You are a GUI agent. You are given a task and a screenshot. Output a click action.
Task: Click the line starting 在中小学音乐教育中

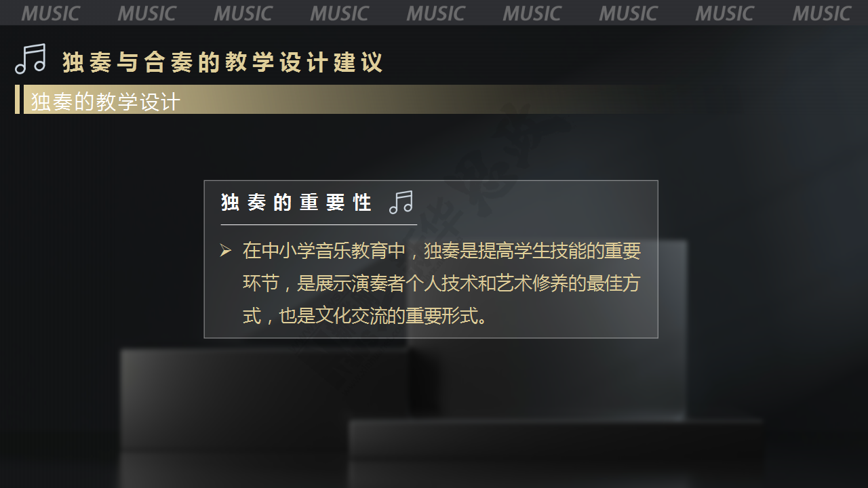pyautogui.click(x=441, y=251)
